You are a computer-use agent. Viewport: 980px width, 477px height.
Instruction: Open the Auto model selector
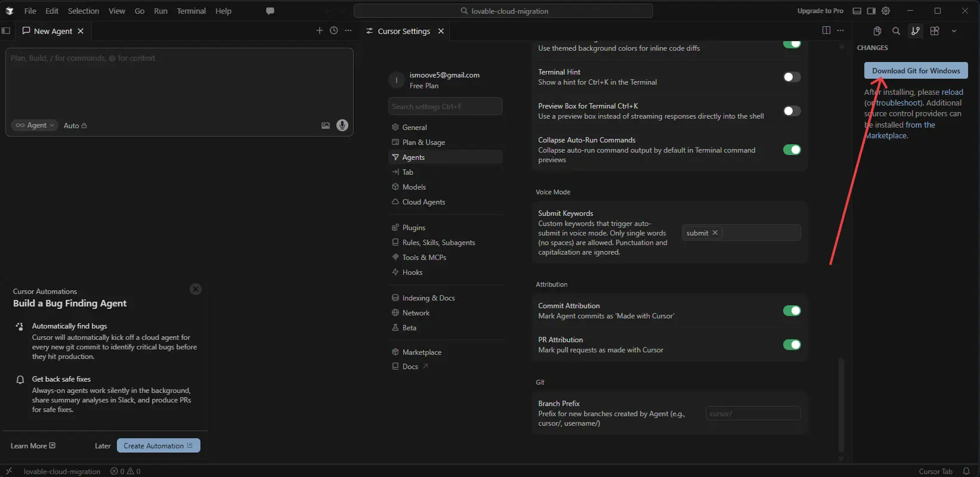pos(75,126)
